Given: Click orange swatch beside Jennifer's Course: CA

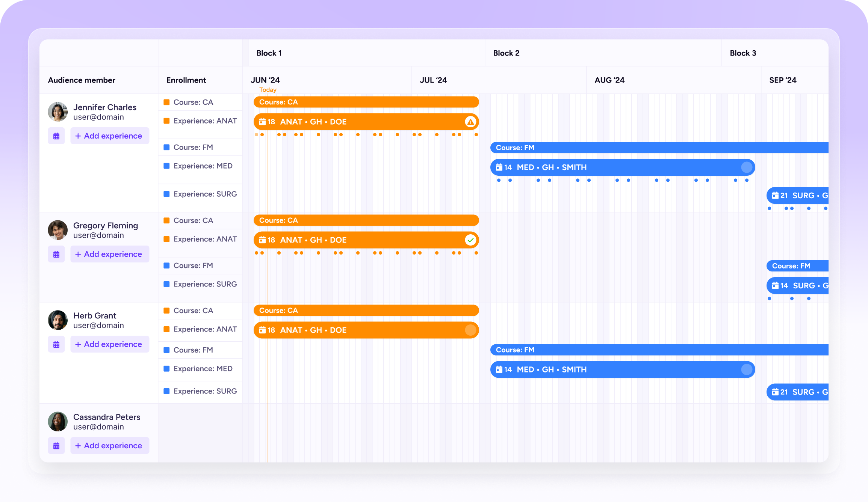Looking at the screenshot, I should coord(167,102).
